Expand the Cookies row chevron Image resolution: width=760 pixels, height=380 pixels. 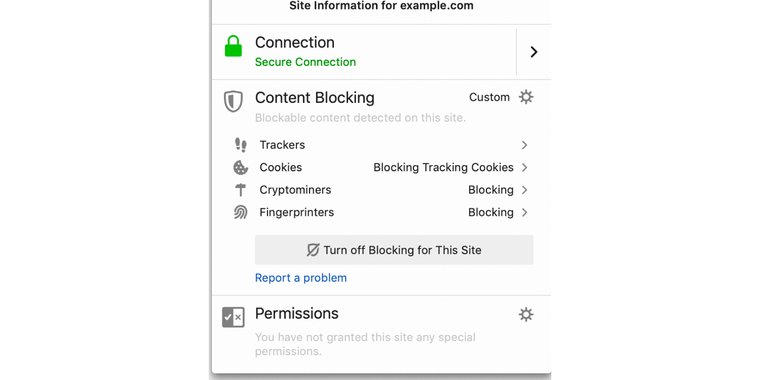click(524, 167)
